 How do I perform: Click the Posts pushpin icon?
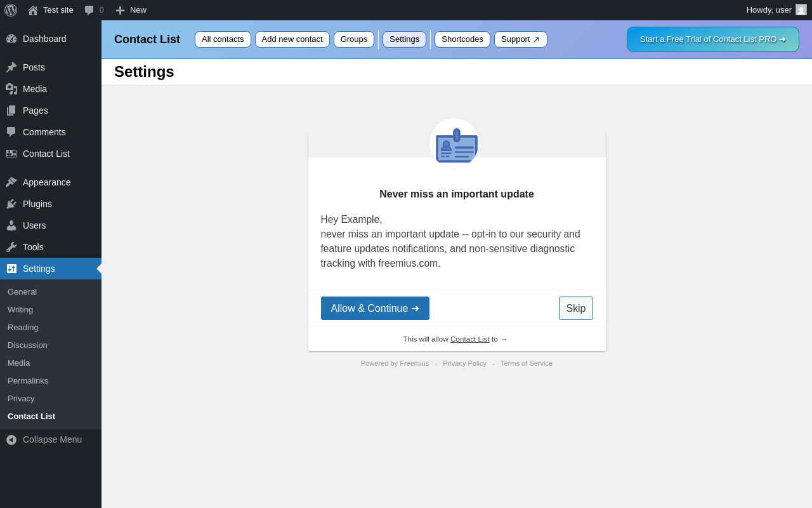[x=11, y=67]
